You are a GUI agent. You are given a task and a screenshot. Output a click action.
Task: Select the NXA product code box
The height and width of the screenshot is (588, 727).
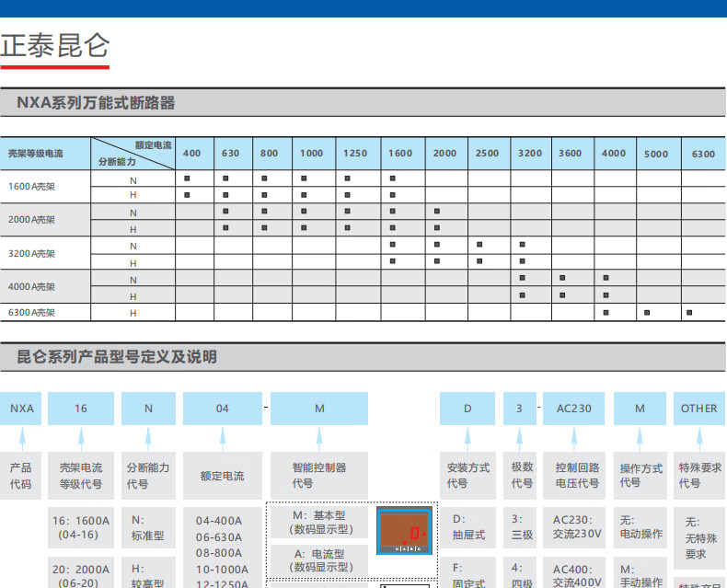pos(21,409)
